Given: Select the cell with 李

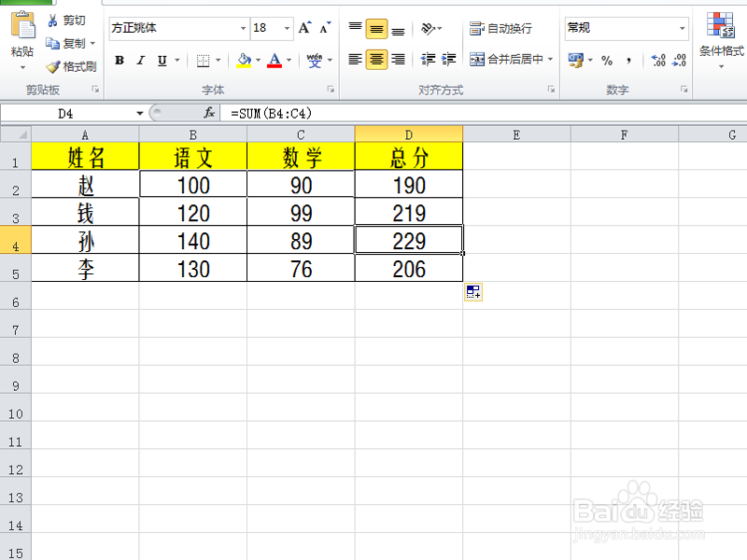Looking at the screenshot, I should [85, 268].
